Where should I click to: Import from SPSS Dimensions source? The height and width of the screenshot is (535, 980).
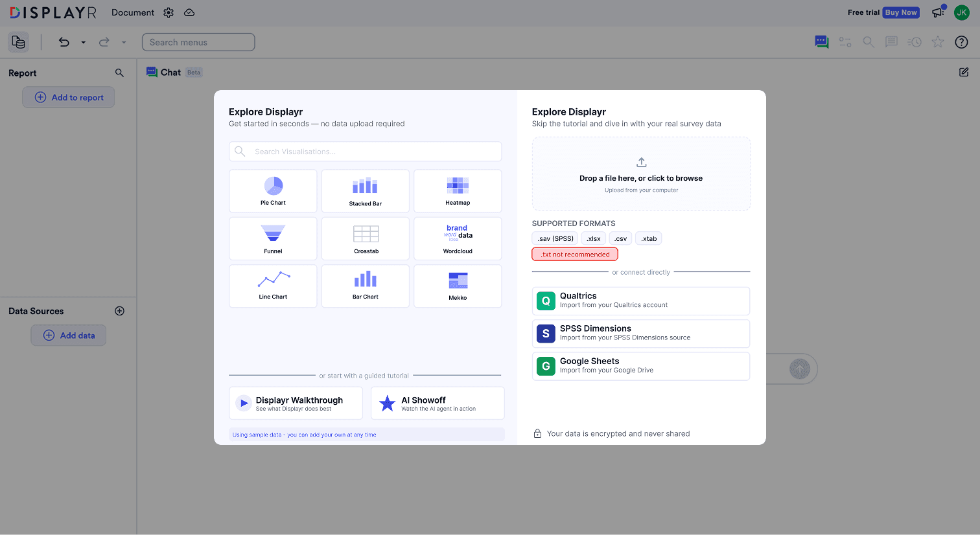[x=641, y=334]
